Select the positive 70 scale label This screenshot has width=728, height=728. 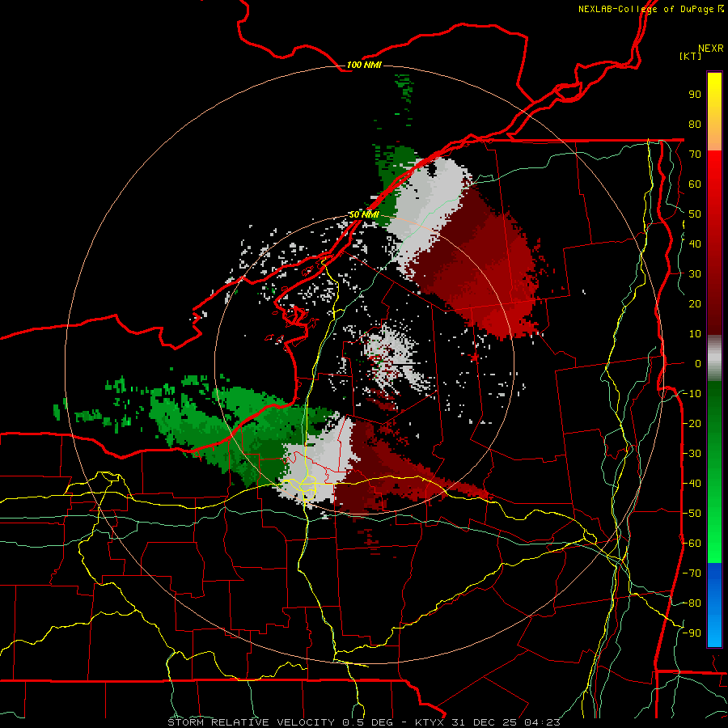(695, 154)
